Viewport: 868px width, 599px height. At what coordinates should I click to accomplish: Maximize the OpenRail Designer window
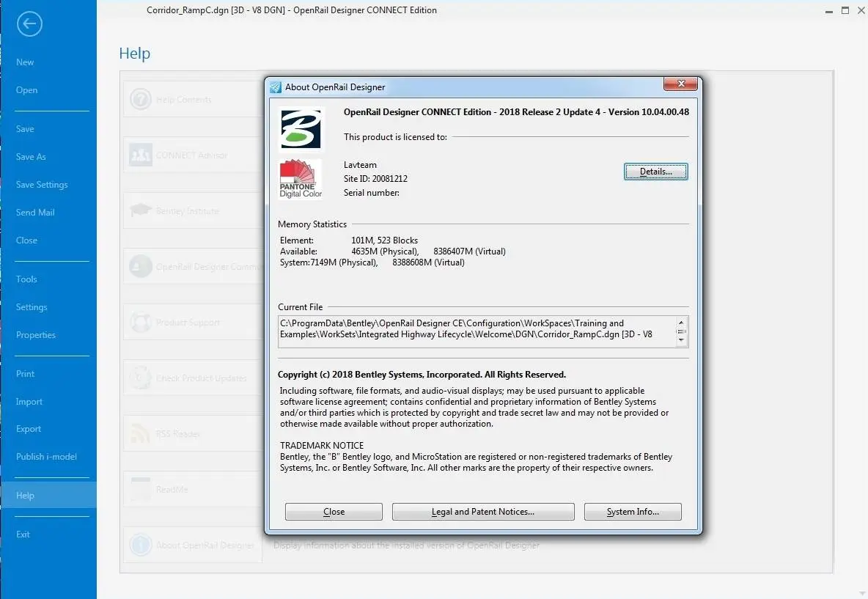click(x=845, y=10)
